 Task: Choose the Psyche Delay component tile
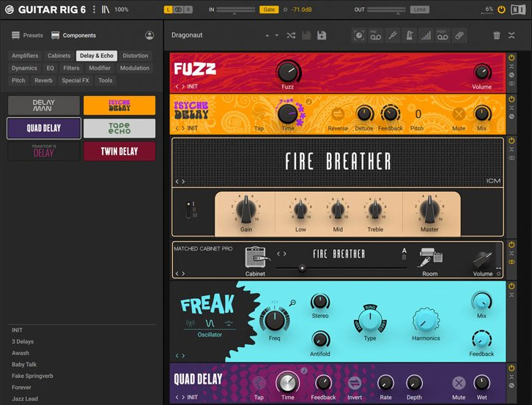[x=119, y=105]
